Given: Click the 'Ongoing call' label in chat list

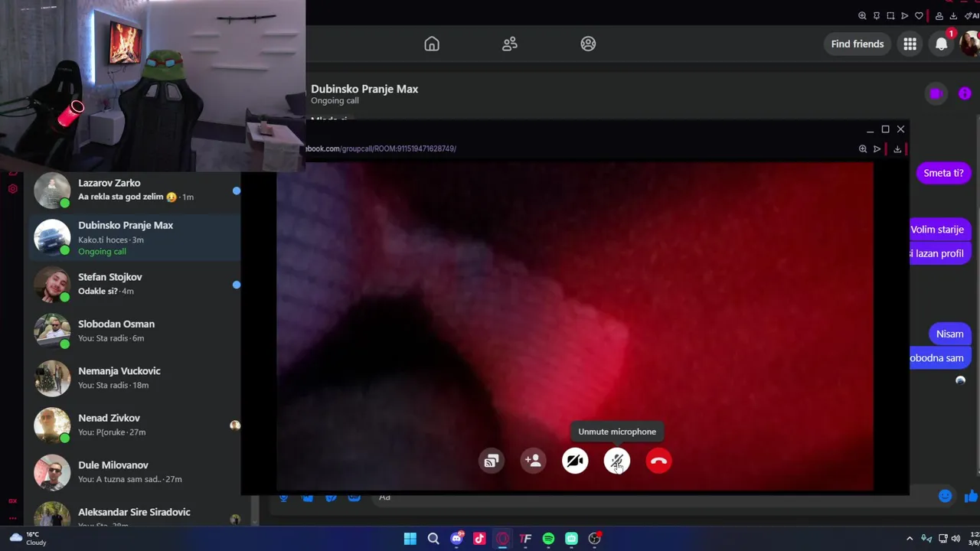Looking at the screenshot, I should 102,252.
